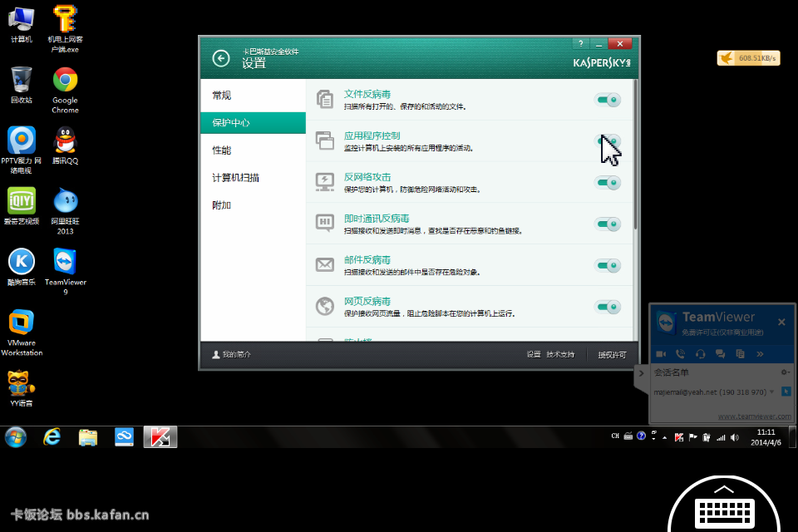Click the network signal tray icon

click(x=721, y=437)
